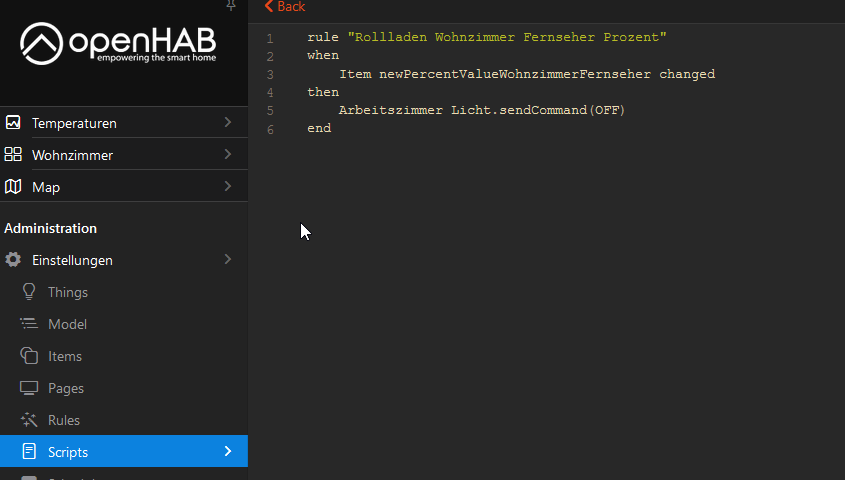845x480 pixels.
Task: Expand the Temperaturen chevron
Action: (228, 122)
